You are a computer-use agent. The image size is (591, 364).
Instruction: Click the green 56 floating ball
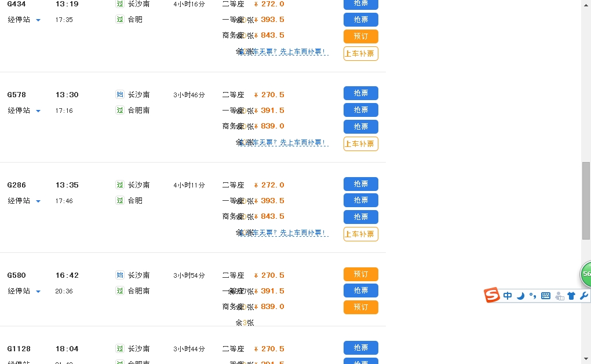pos(586,274)
